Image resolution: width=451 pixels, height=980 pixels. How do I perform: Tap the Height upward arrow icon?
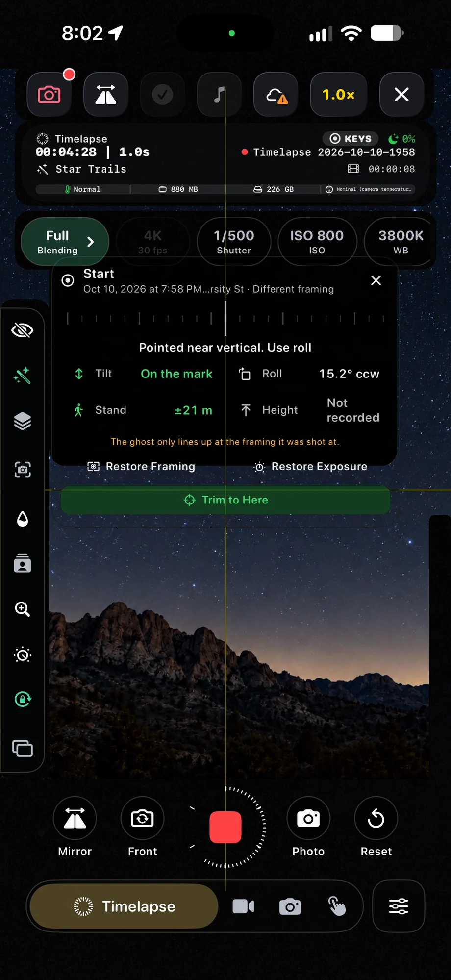(246, 410)
